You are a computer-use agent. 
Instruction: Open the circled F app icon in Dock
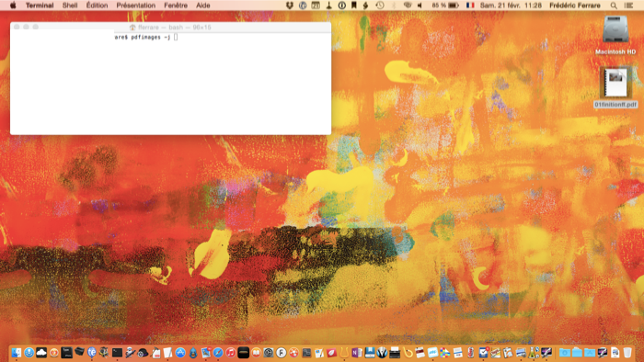tap(282, 353)
